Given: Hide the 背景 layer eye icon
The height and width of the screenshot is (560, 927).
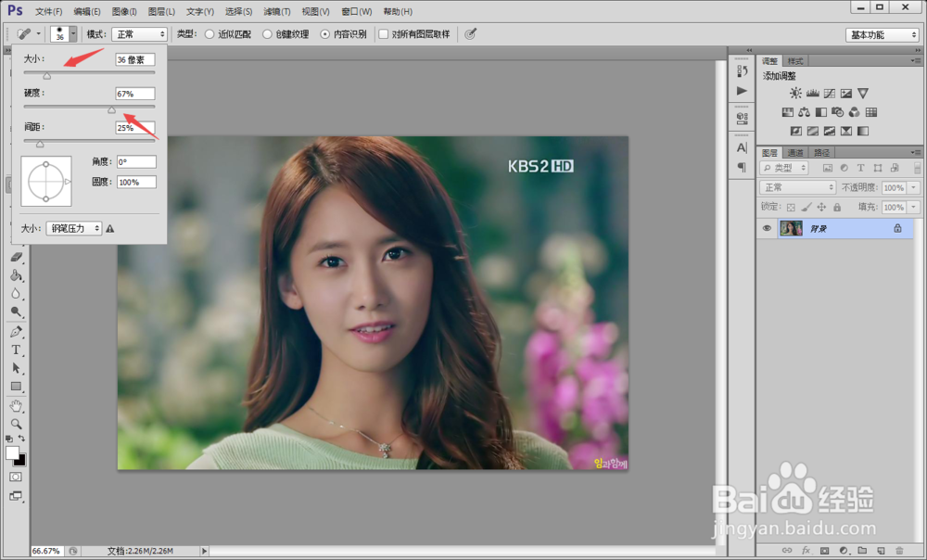Looking at the screenshot, I should pos(767,228).
